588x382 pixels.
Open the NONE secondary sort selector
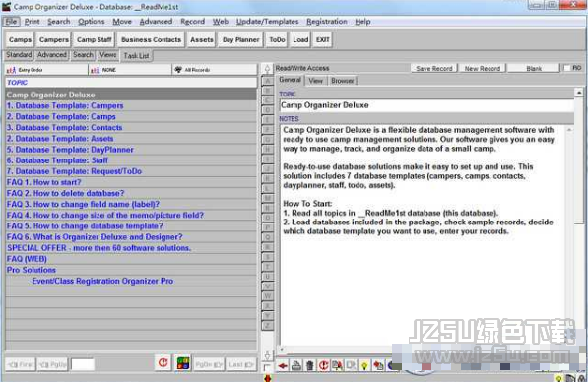tap(130, 70)
